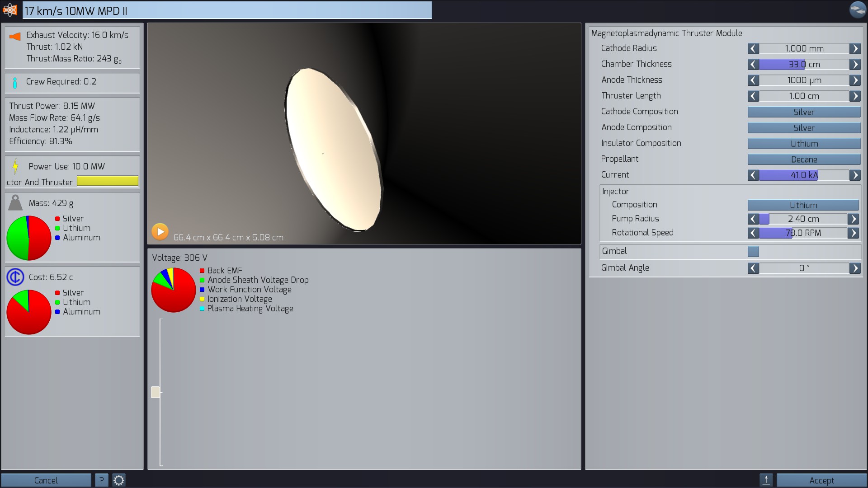
Task: Decrease Gimbal Angle with left arrow
Action: 753,268
